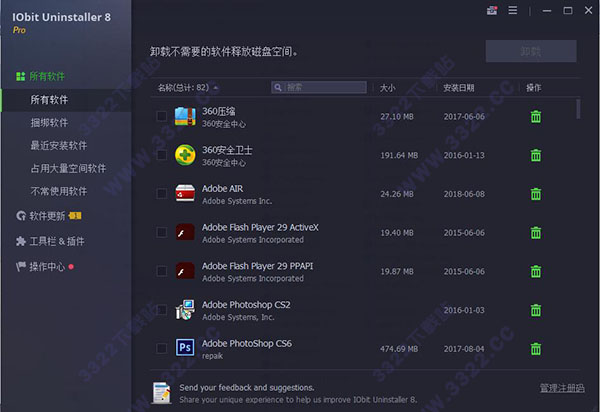
Task: Click the 卸载 uninstall button
Action: tap(531, 51)
